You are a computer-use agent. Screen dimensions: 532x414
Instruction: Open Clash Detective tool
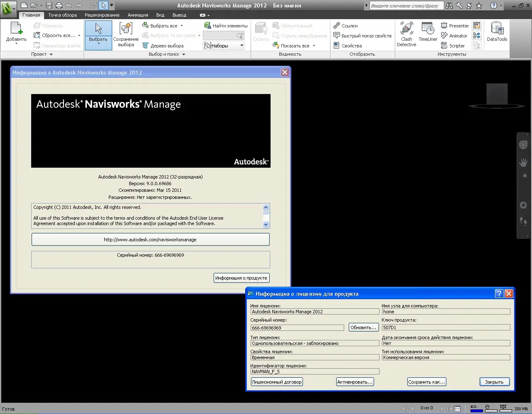click(x=406, y=35)
